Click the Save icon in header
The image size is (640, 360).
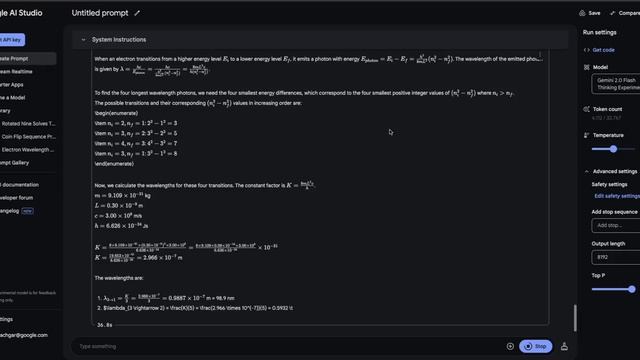tap(582, 13)
